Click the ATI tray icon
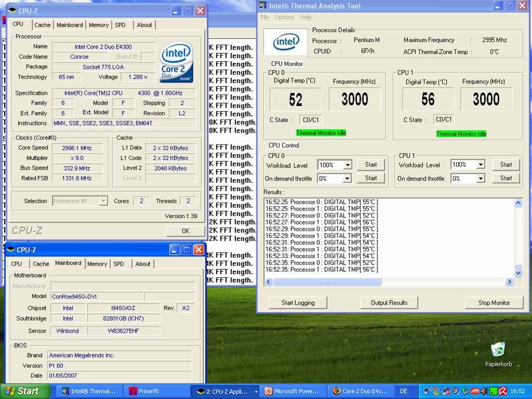 (x=475, y=391)
